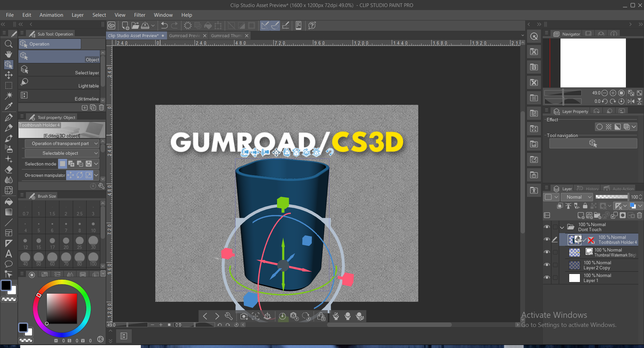Open the canvas tabs list dropdown
This screenshot has width=644, height=348.
(522, 36)
